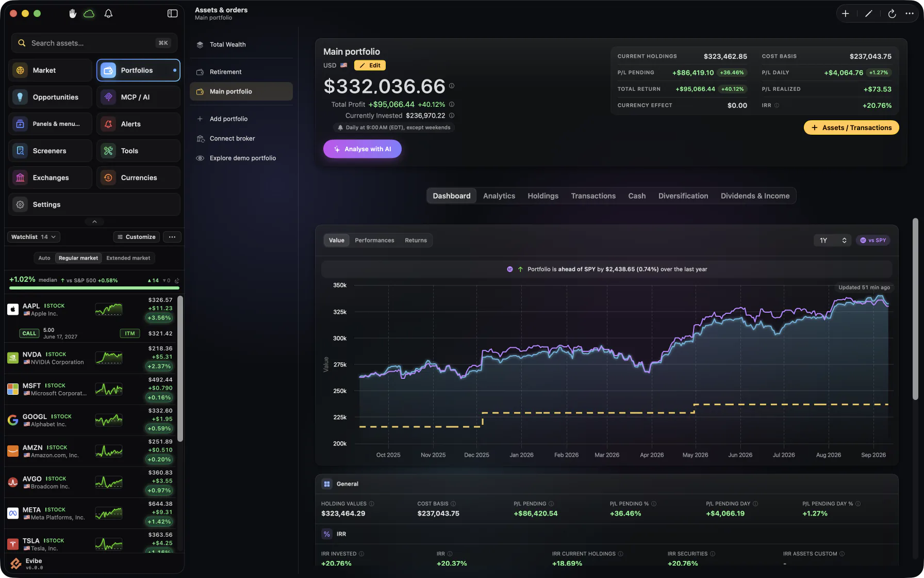Click the NVIDIA logo icon
The image size is (924, 578).
13,358
